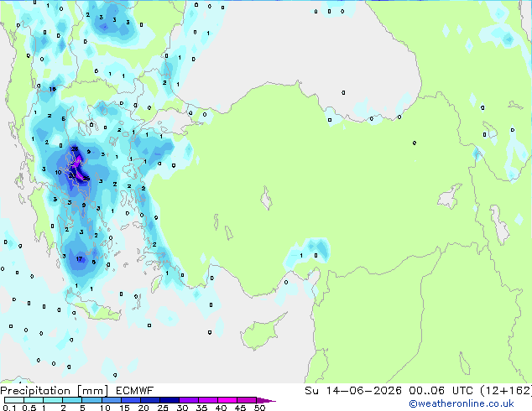Open the weatheronline.co.uk copyright link
The width and height of the screenshot is (532, 411).
[x=462, y=403]
